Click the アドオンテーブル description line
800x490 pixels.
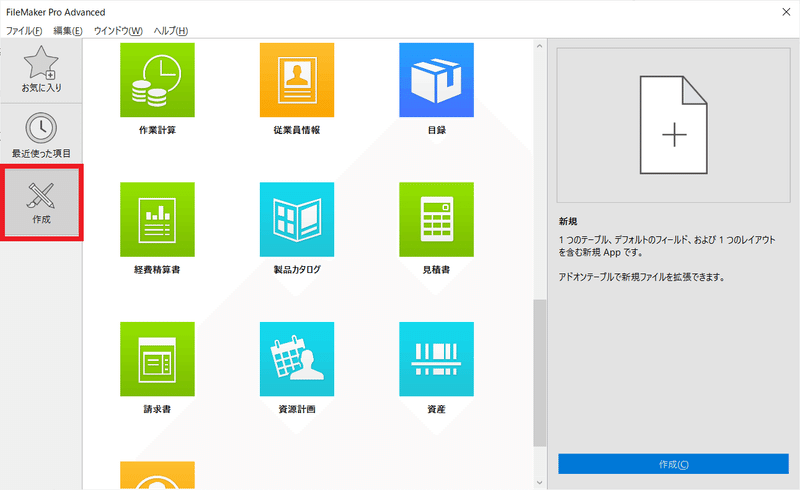pos(642,277)
